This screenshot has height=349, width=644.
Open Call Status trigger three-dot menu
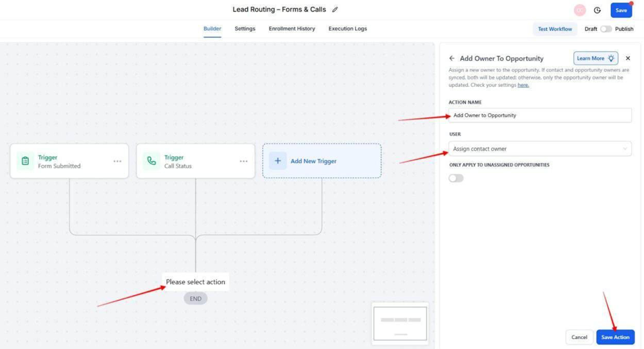pos(244,161)
